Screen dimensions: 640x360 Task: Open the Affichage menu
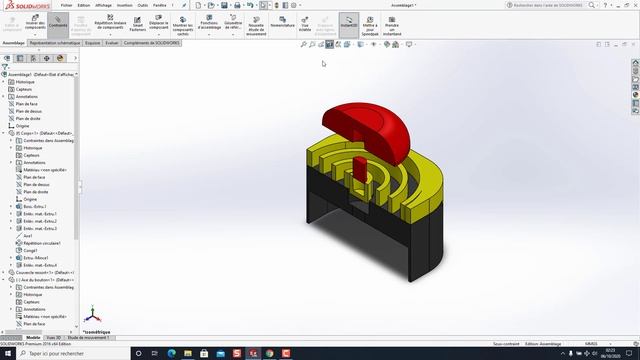[103, 5]
